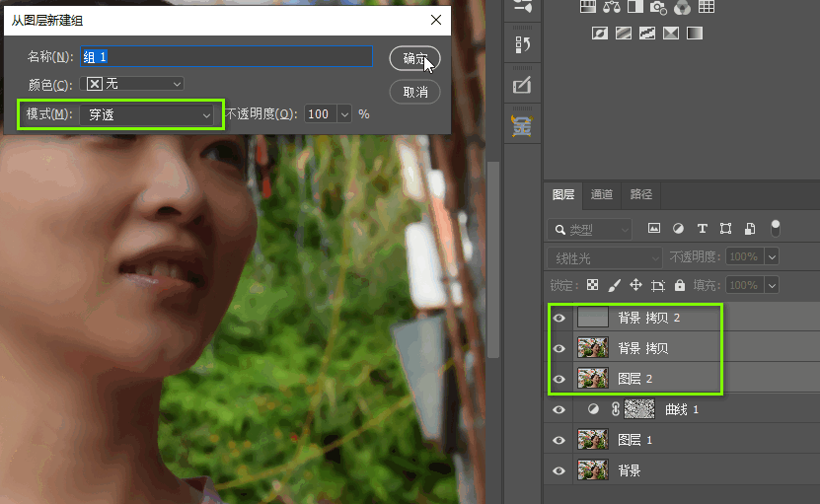Add an Invert adjustment
Viewport: 820px width, 504px height.
pyautogui.click(x=600, y=34)
